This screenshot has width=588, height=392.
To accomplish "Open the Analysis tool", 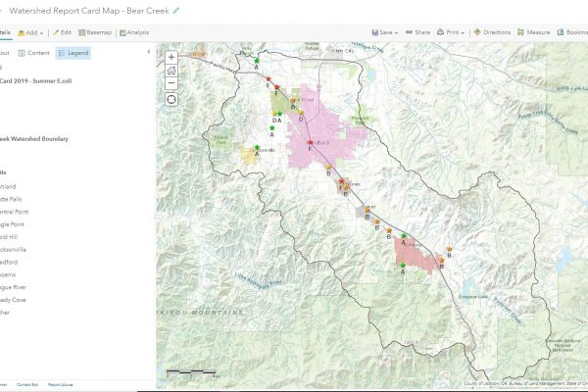I will [134, 32].
